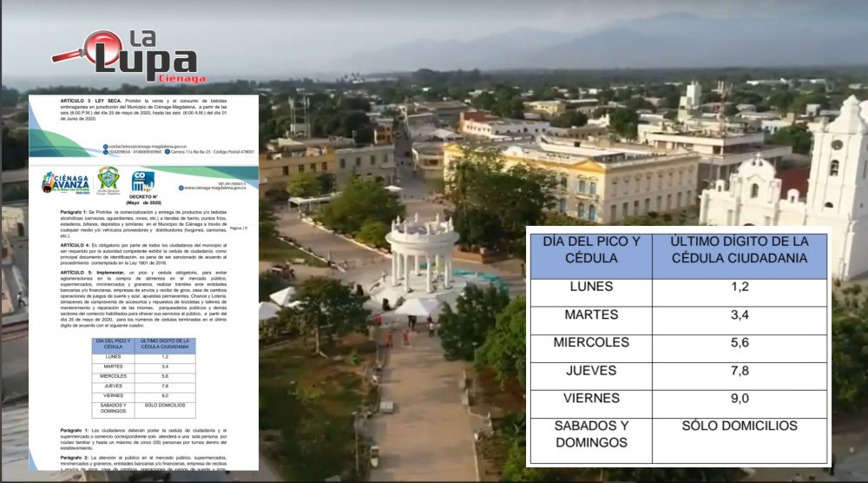The width and height of the screenshot is (868, 483).
Task: Click the 'ÚLTIMO DÍGITO DE LA CÉDULA' header in large table
Action: tap(739, 255)
